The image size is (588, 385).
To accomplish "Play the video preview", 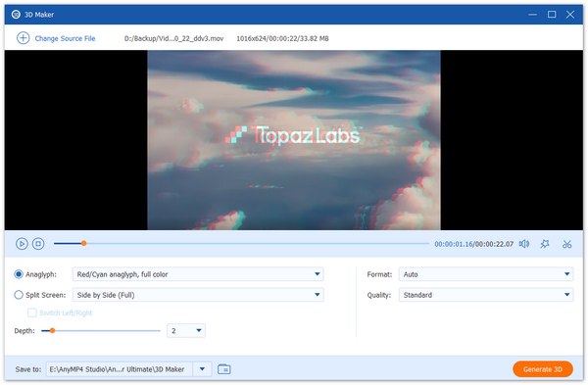I will point(22,244).
